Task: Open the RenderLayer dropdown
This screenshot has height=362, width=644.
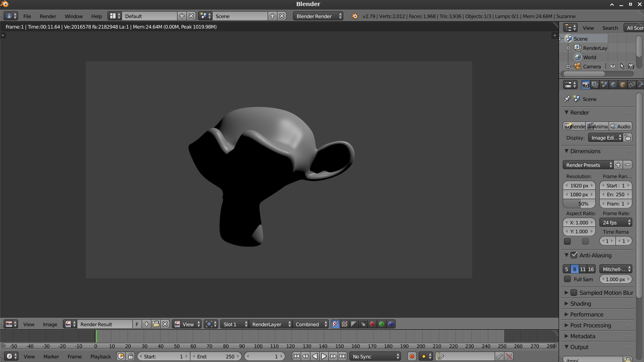Action: point(270,324)
